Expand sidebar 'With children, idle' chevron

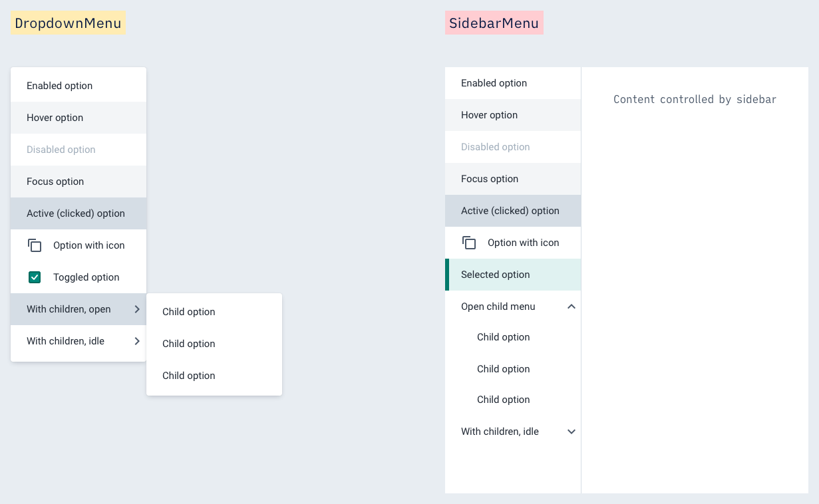tap(571, 432)
